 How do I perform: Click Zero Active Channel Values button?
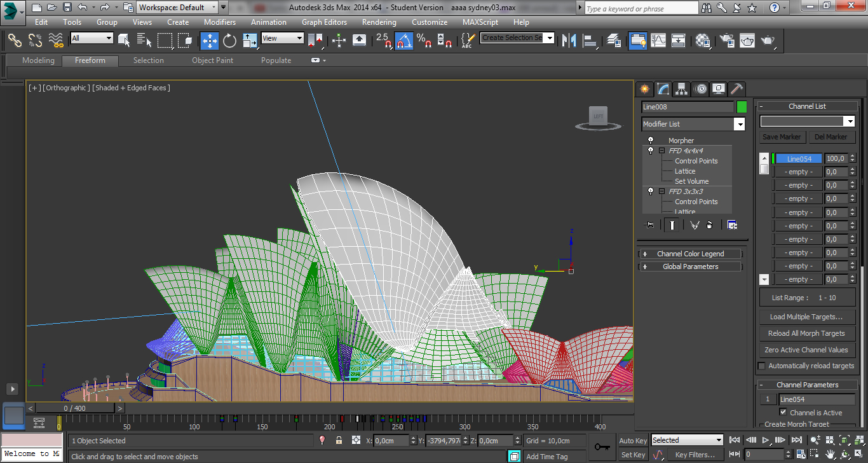click(x=806, y=350)
